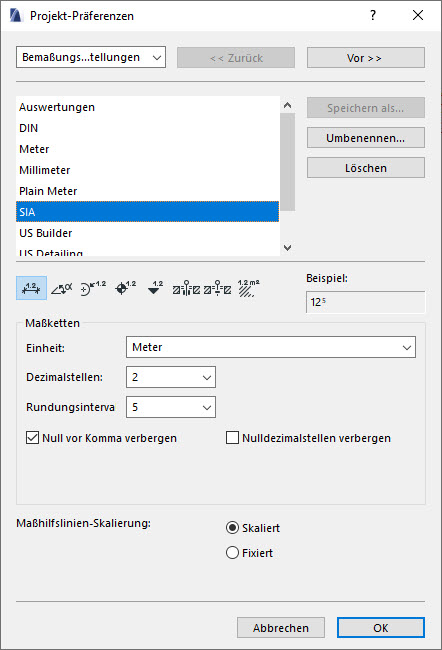This screenshot has width=442, height=650.
Task: Open the Einheit dropdown showing Meter
Action: (x=271, y=347)
